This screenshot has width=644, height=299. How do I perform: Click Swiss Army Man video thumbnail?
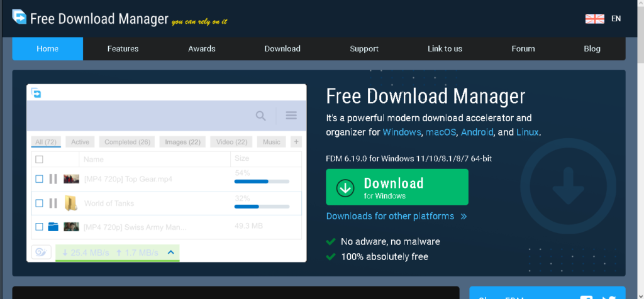(72, 226)
